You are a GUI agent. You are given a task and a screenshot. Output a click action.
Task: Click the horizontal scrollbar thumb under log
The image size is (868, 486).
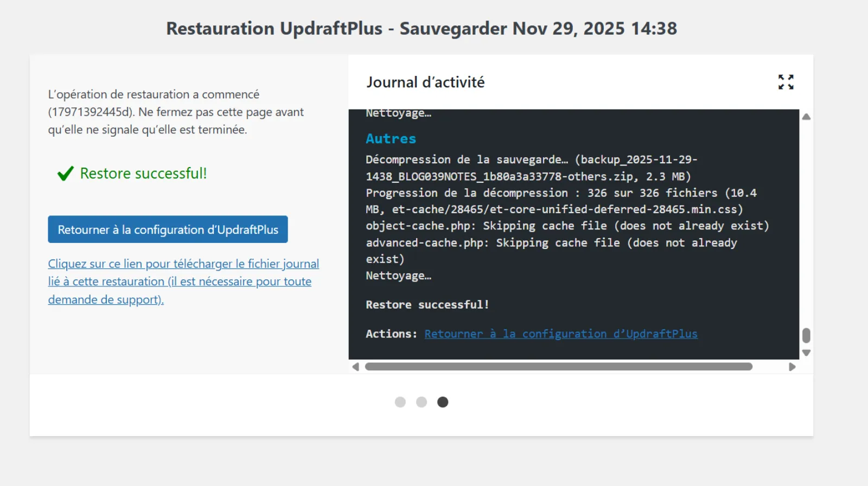point(559,367)
